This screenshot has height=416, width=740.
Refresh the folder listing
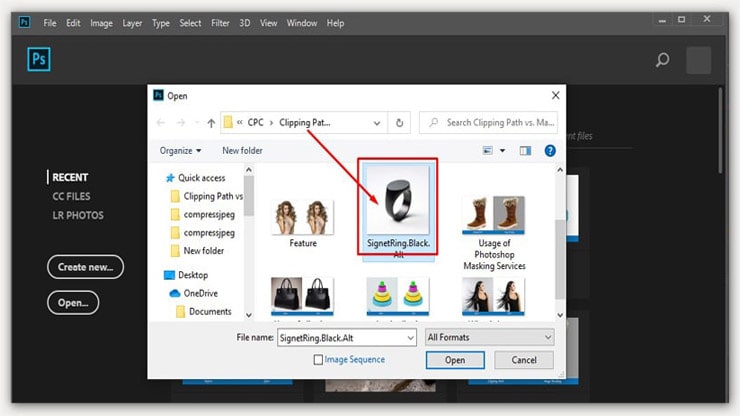pos(400,123)
